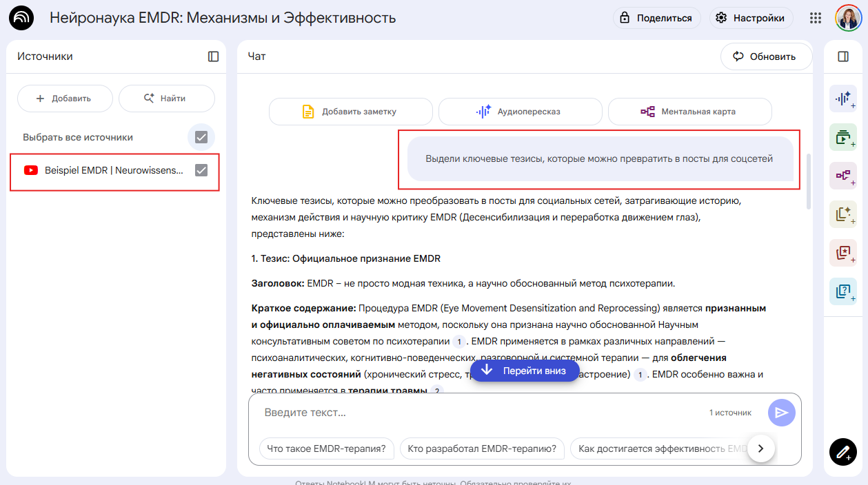Open citation 1 after 'психотерапии'
This screenshot has height=485, width=868.
(x=460, y=342)
